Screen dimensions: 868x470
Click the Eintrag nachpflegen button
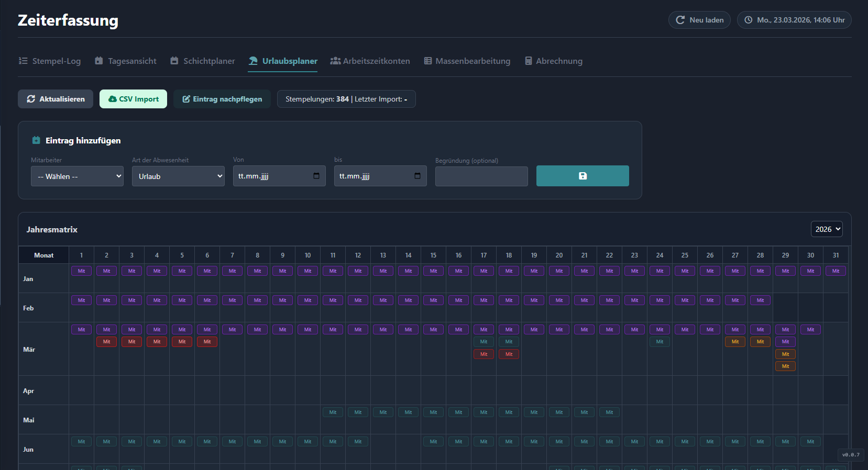pyautogui.click(x=222, y=99)
